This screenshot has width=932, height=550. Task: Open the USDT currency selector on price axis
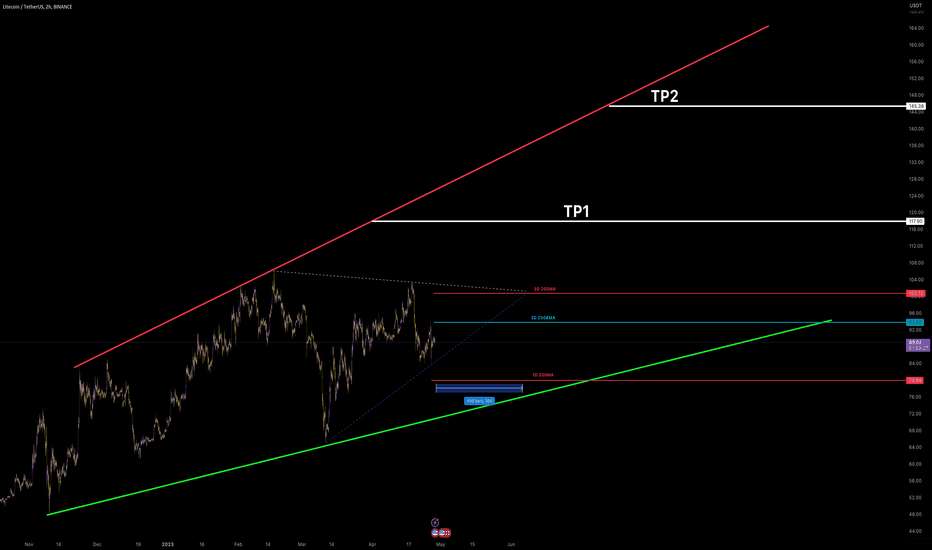(915, 6)
